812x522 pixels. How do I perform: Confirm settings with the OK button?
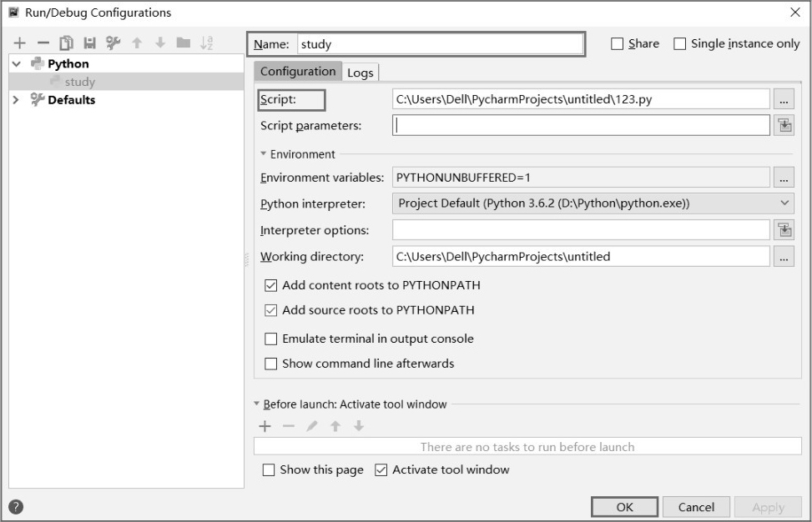click(624, 507)
